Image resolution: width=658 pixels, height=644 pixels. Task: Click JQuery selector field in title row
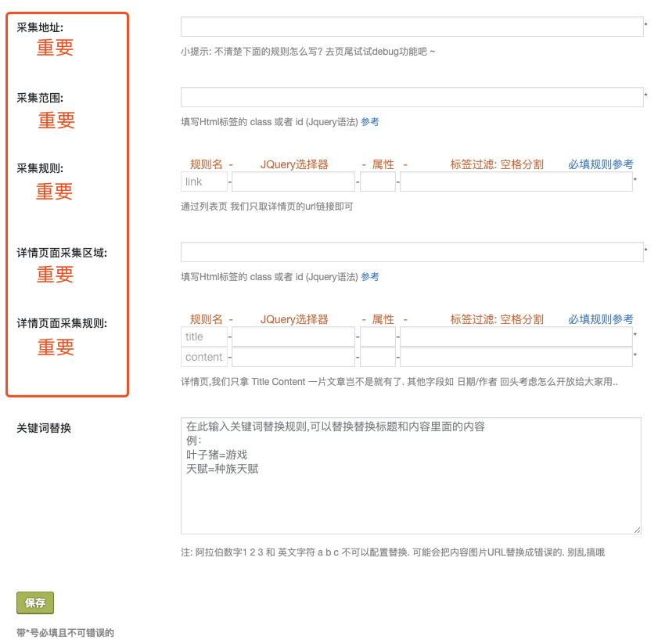293,336
